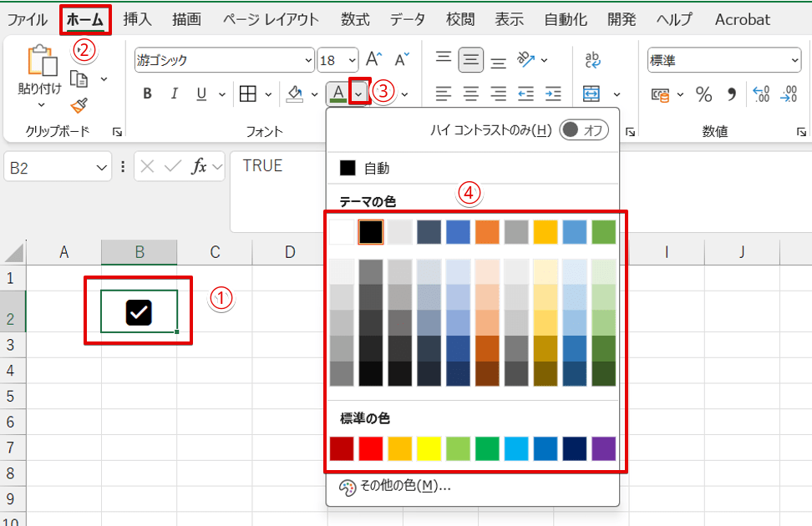The height and width of the screenshot is (526, 812).
Task: Pick the standard purple color swatch
Action: [x=604, y=448]
